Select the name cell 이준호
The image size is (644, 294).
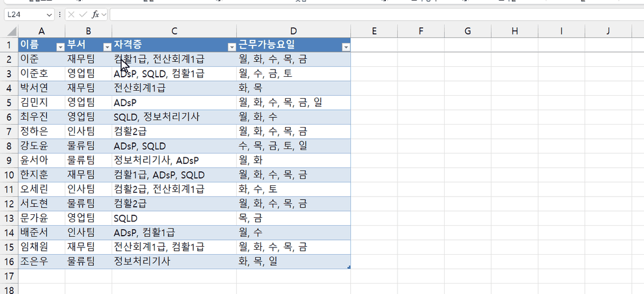(42, 74)
